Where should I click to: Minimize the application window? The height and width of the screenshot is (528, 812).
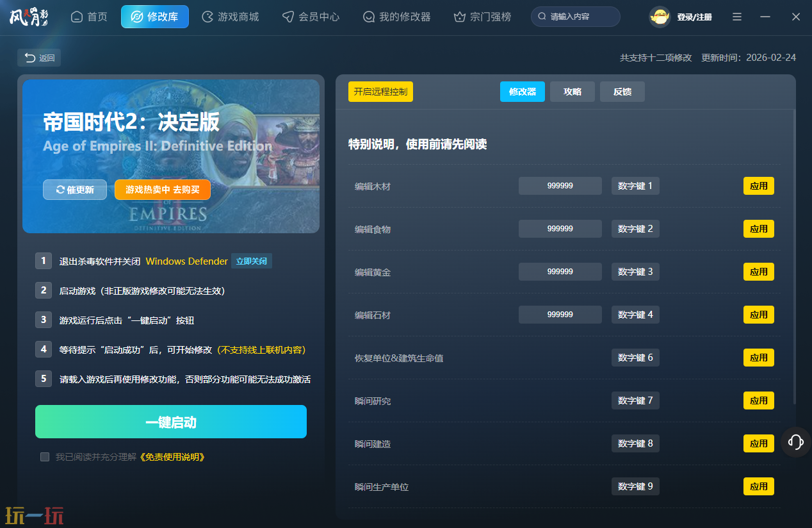(x=765, y=17)
